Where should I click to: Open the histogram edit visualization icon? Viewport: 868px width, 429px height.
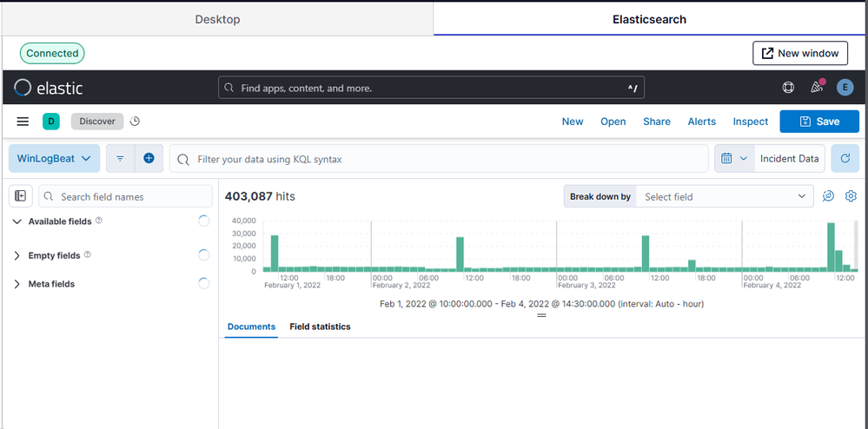tap(828, 196)
